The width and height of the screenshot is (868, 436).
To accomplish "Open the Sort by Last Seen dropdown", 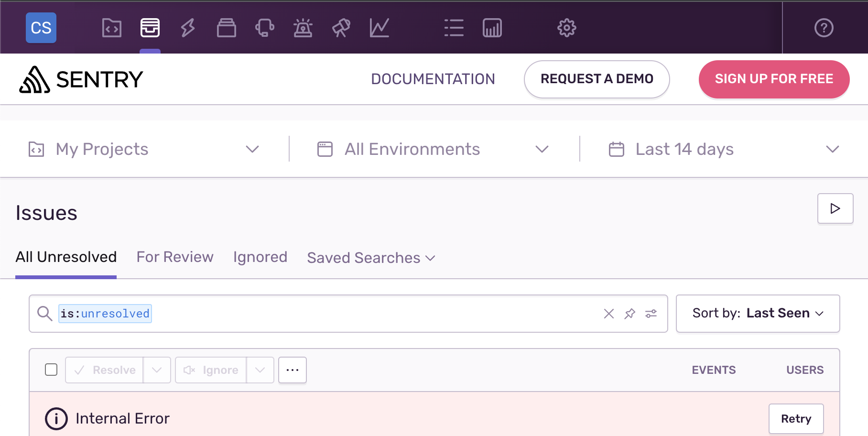I will coord(758,314).
